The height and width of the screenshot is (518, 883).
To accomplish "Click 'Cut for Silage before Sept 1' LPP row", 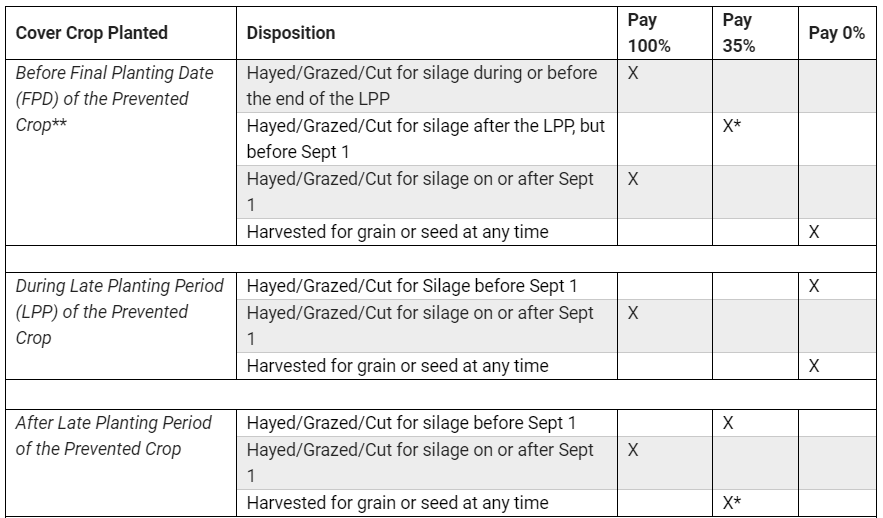I will (427, 286).
